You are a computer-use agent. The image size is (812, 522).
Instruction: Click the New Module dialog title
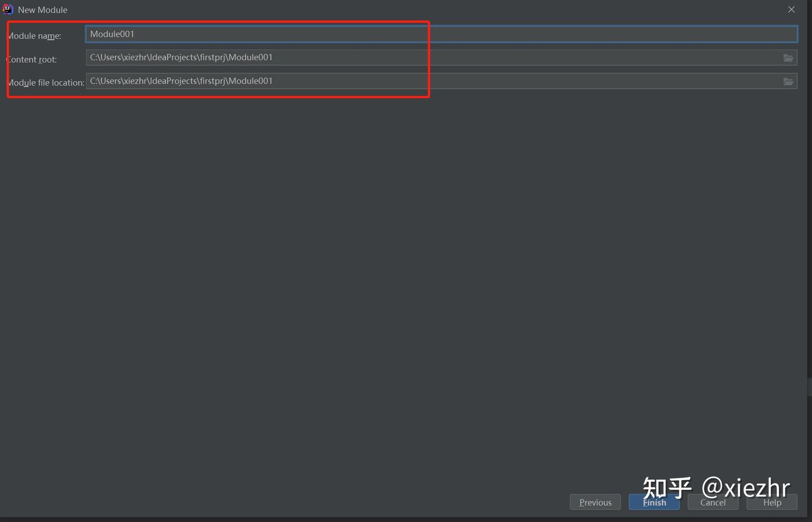[x=43, y=10]
